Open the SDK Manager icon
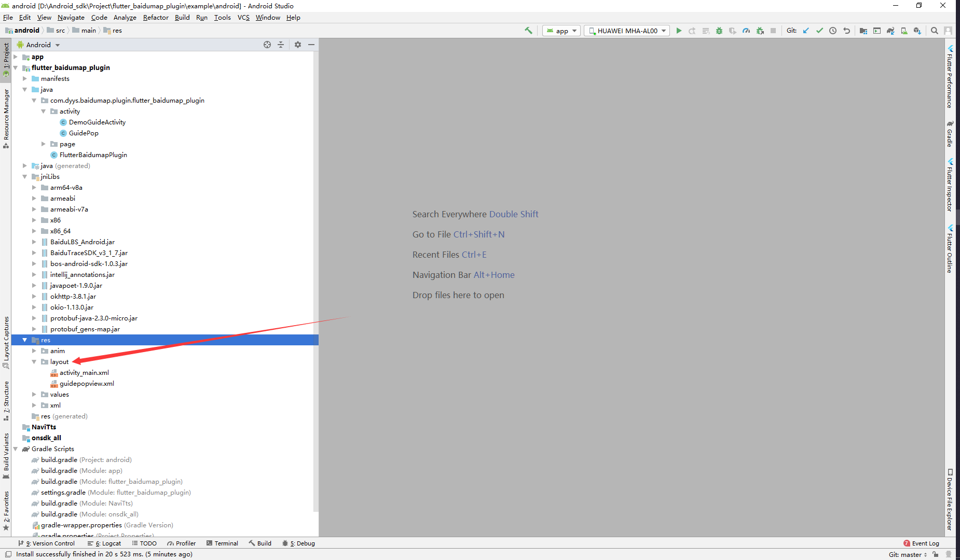Viewport: 960px width, 560px height. pos(917,31)
